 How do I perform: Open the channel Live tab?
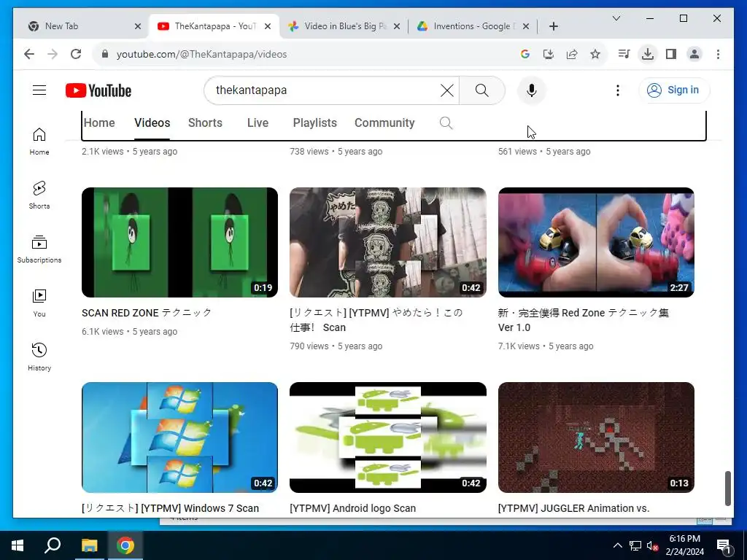(258, 122)
